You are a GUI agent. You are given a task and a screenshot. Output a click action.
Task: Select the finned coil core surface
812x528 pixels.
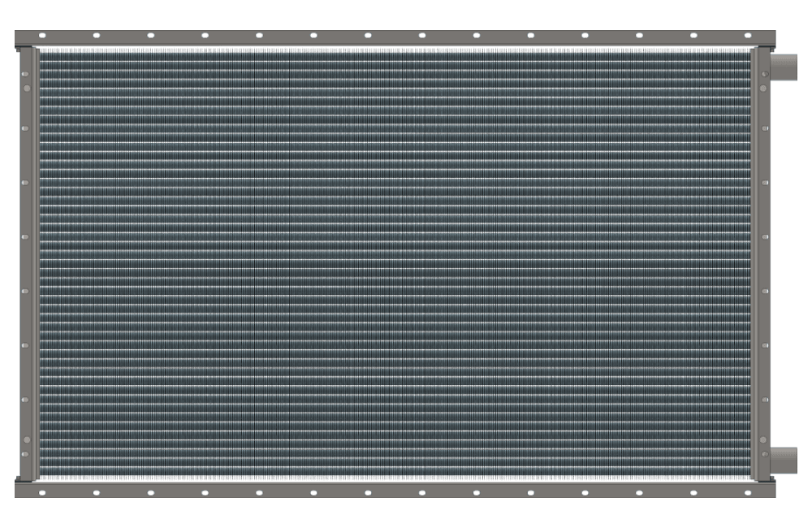click(x=394, y=264)
